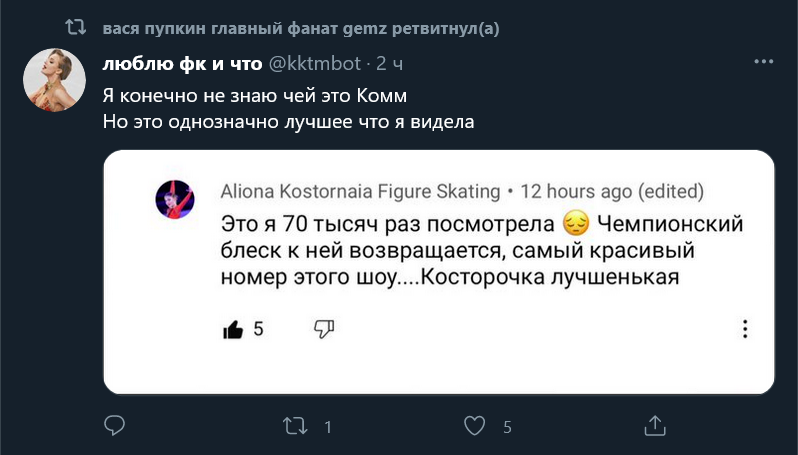Click "Aliona Kostornaia Figure Skating" channel name
The width and height of the screenshot is (798, 455).
(x=360, y=190)
